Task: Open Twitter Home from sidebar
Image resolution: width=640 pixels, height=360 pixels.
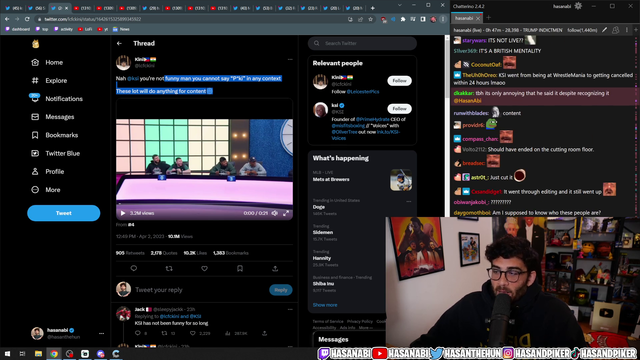Action: coord(47,62)
